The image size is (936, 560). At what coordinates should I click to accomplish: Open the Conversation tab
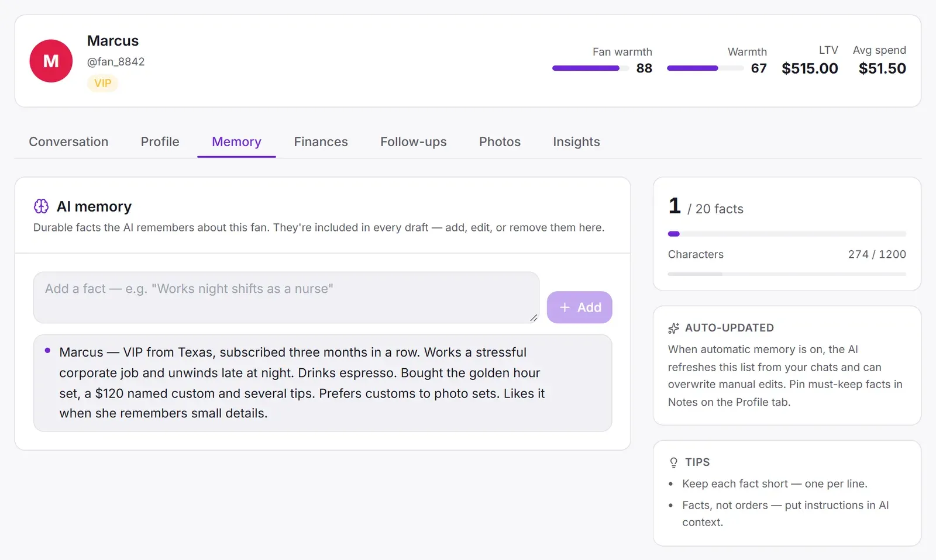(x=68, y=142)
